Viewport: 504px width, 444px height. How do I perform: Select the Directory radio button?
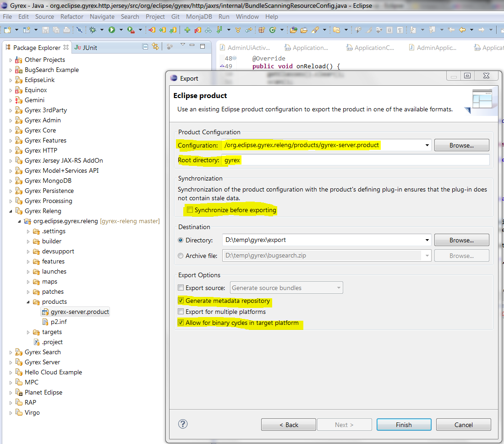coord(181,240)
